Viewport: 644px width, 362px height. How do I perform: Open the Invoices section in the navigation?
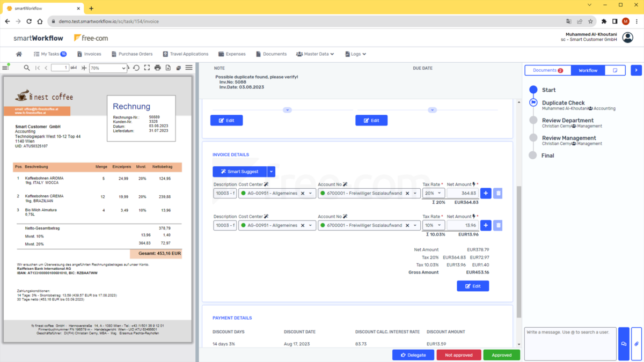point(89,54)
